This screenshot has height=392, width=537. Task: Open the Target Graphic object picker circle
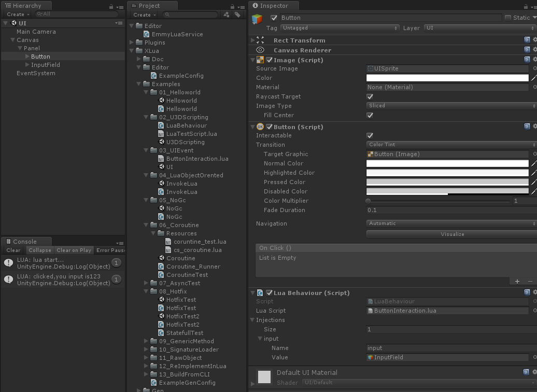(534, 154)
